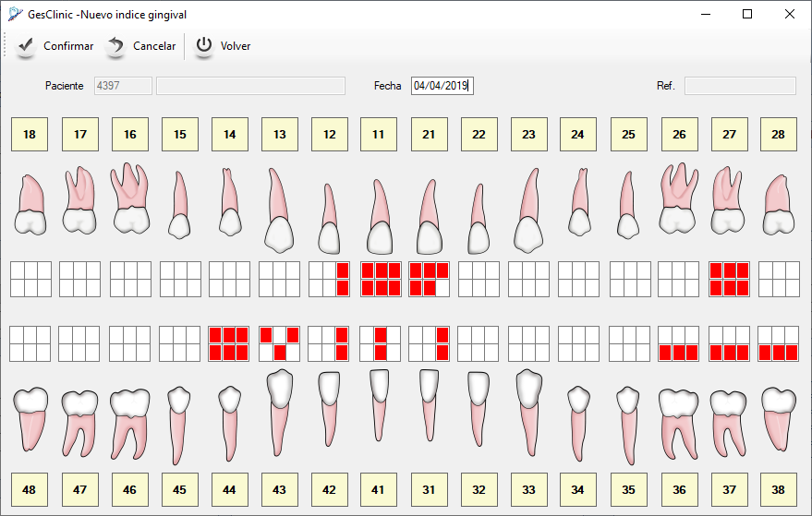The image size is (812, 516).
Task: Click the Cancelar undo arrow icon
Action: (x=115, y=46)
